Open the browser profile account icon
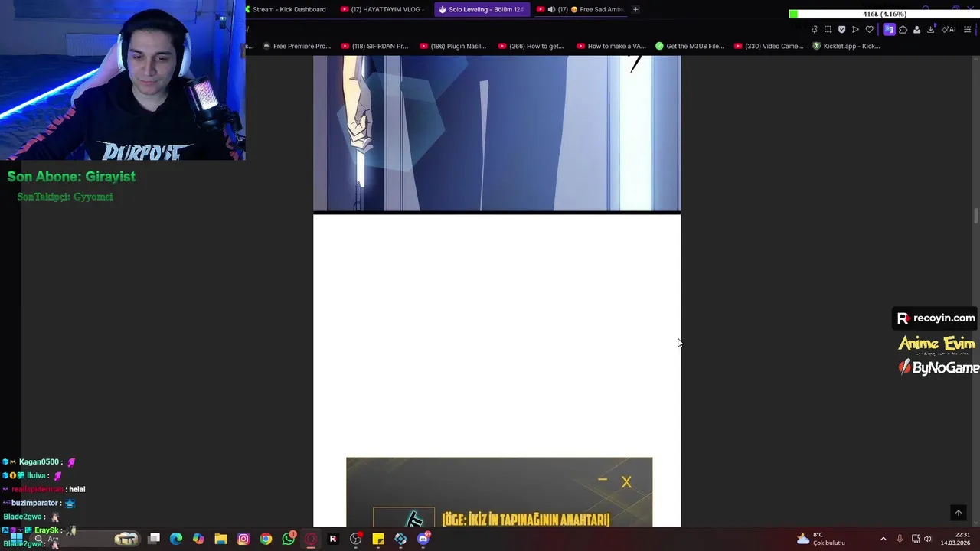Viewport: 980px width, 551px height. click(x=916, y=30)
